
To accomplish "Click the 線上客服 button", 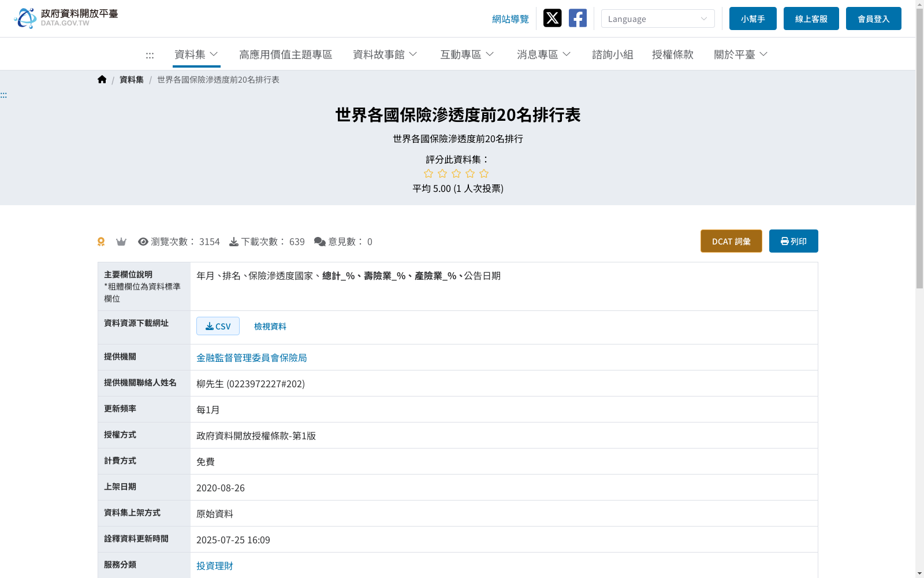I will (811, 18).
